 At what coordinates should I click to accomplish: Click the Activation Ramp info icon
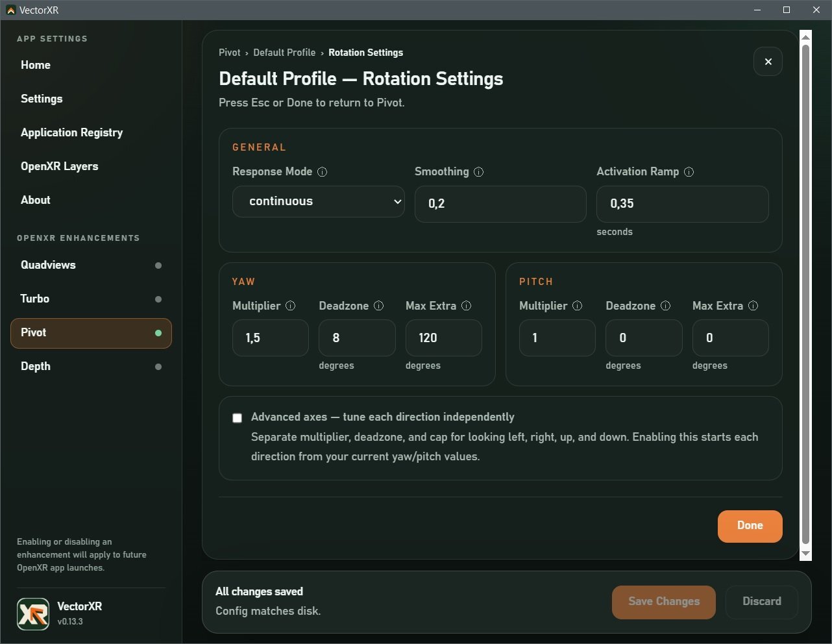point(689,172)
